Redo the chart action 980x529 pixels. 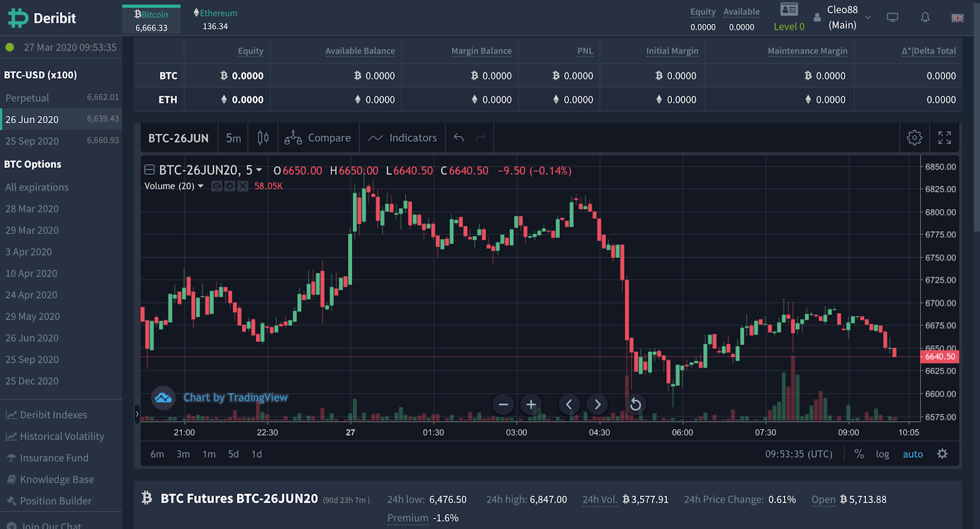click(481, 138)
